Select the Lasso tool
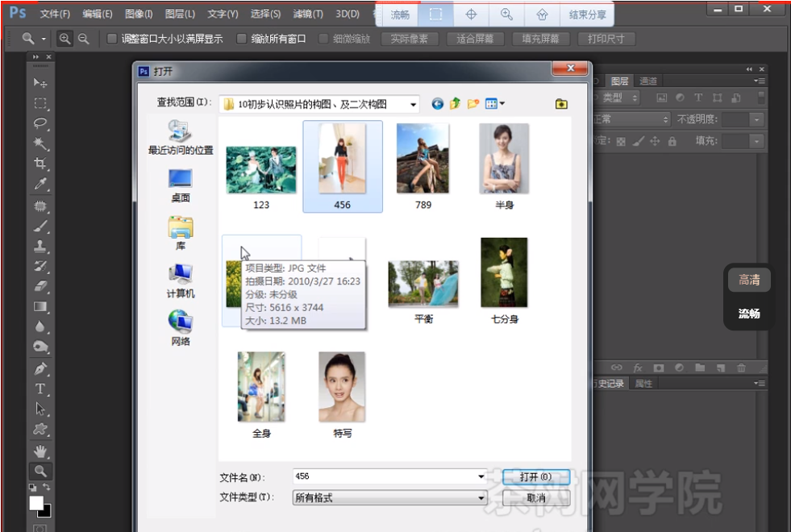Viewport: 791px width, 532px height. tap(40, 122)
